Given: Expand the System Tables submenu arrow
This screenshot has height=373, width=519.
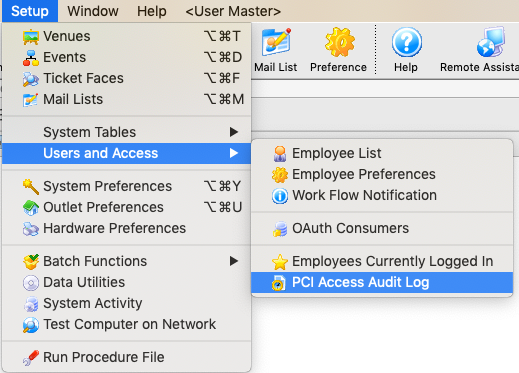Looking at the screenshot, I should pos(234,132).
